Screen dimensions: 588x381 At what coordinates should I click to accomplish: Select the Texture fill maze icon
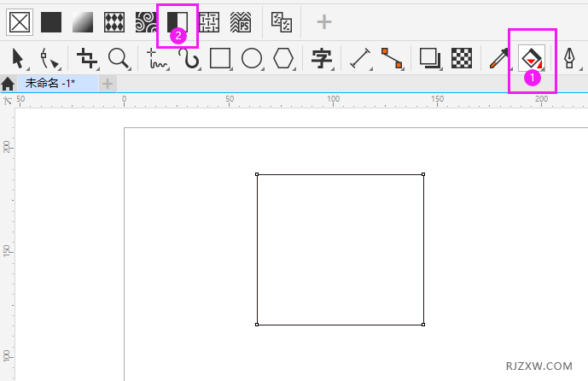pyautogui.click(x=209, y=22)
